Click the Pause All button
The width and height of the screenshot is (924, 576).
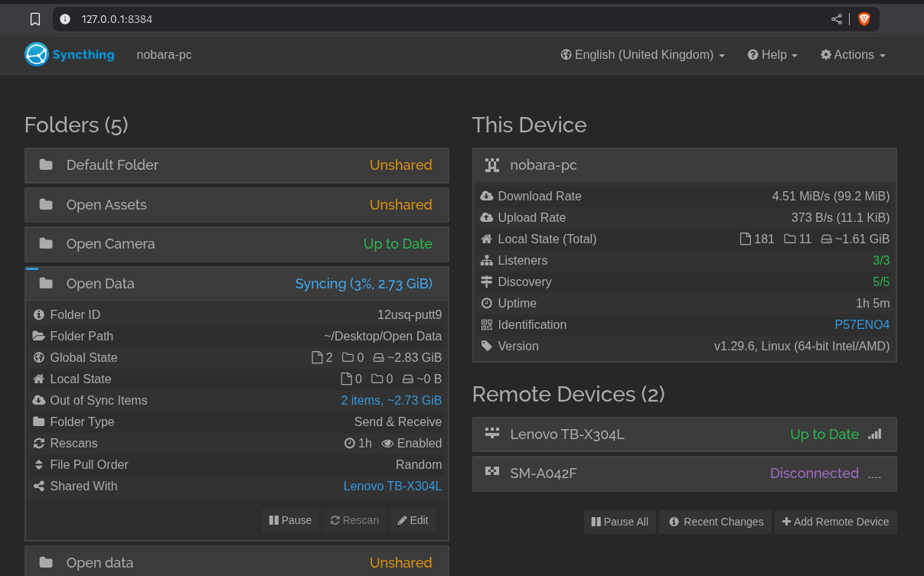(620, 522)
